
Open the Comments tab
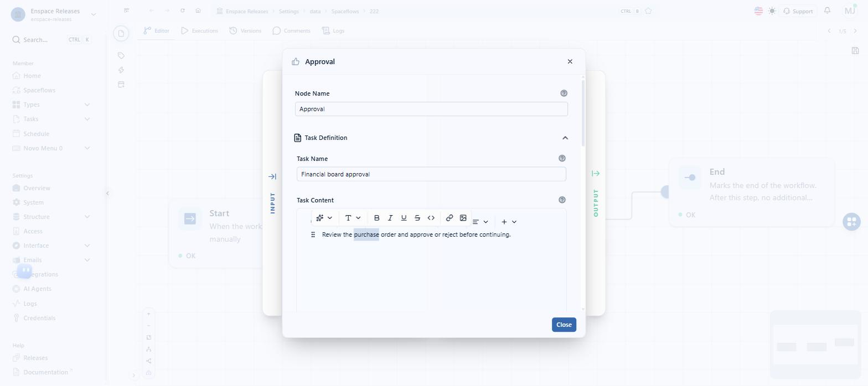[x=291, y=30]
